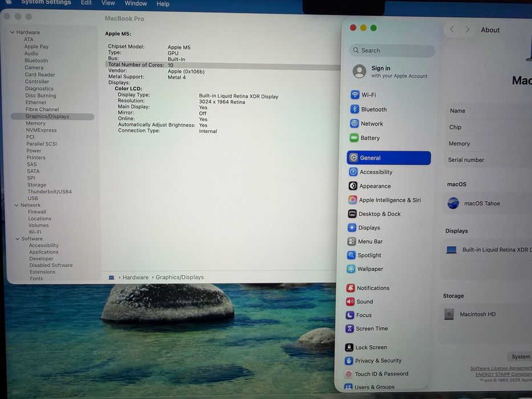This screenshot has height=399, width=532.
Task: Open Wi-Fi settings icon in sidebar
Action: point(355,95)
